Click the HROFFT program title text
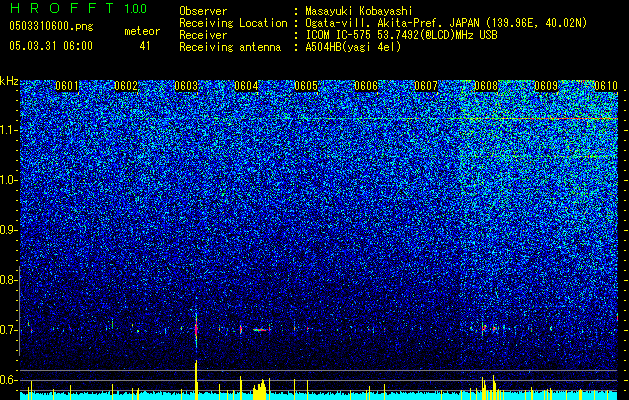Viewport: 629px width, 400px height. (62, 8)
